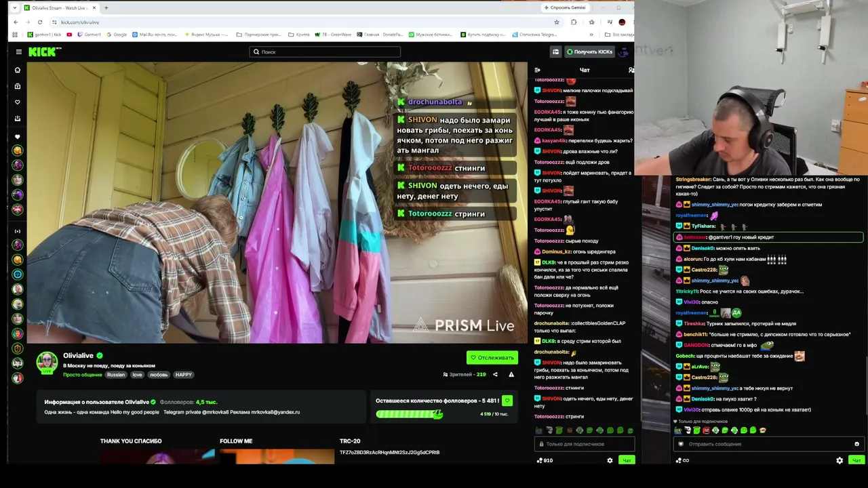Bookmark this page with star icon

click(x=557, y=22)
